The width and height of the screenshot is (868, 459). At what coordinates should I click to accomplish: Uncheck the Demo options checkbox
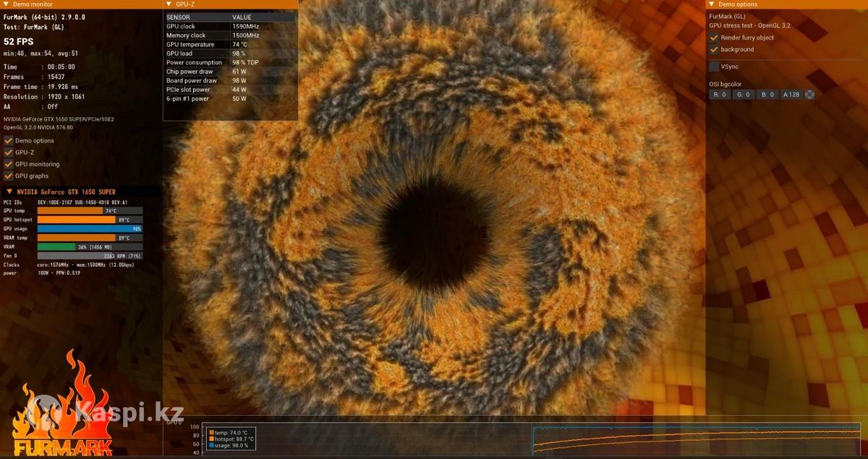click(9, 141)
